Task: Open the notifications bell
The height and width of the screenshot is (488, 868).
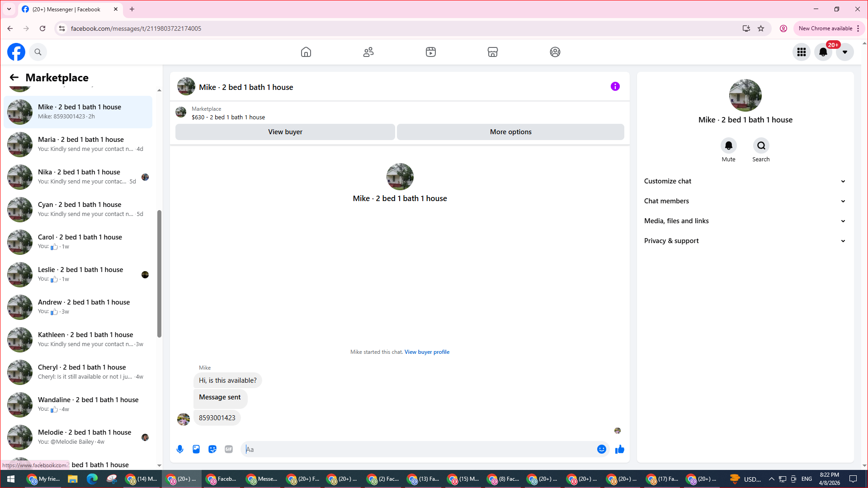Action: coord(823,52)
